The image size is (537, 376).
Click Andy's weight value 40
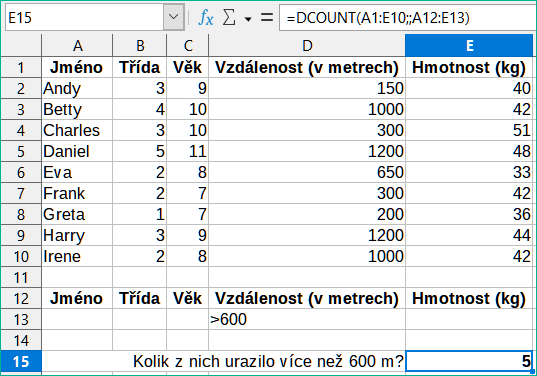469,88
